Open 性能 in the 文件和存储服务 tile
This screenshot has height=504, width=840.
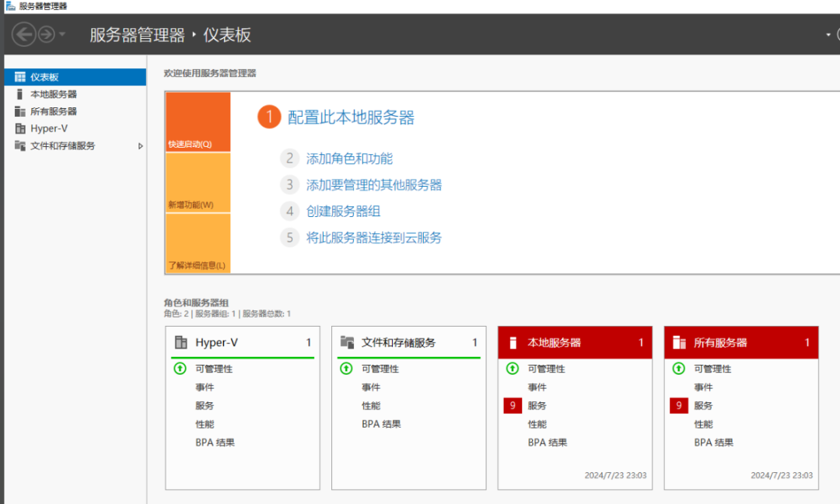pyautogui.click(x=371, y=405)
